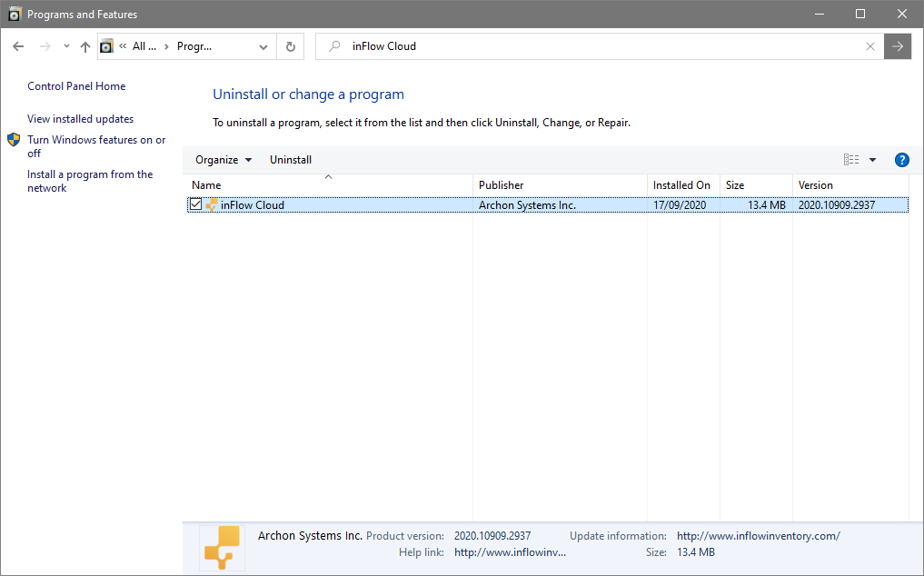Image resolution: width=924 pixels, height=576 pixels.
Task: Click the shield icon beside Windows features
Action: pyautogui.click(x=14, y=140)
